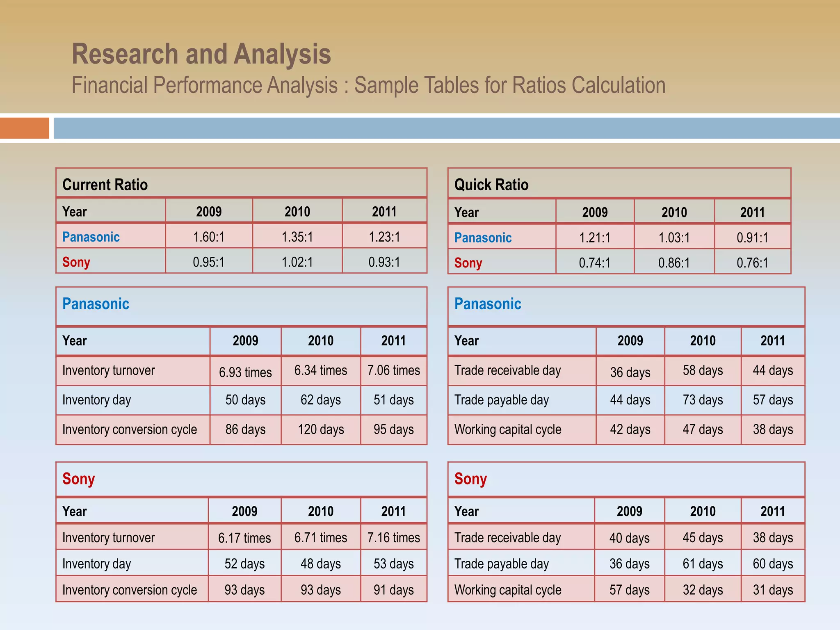840x630 pixels.
Task: Select the '51 days' inventory day cell
Action: (394, 400)
